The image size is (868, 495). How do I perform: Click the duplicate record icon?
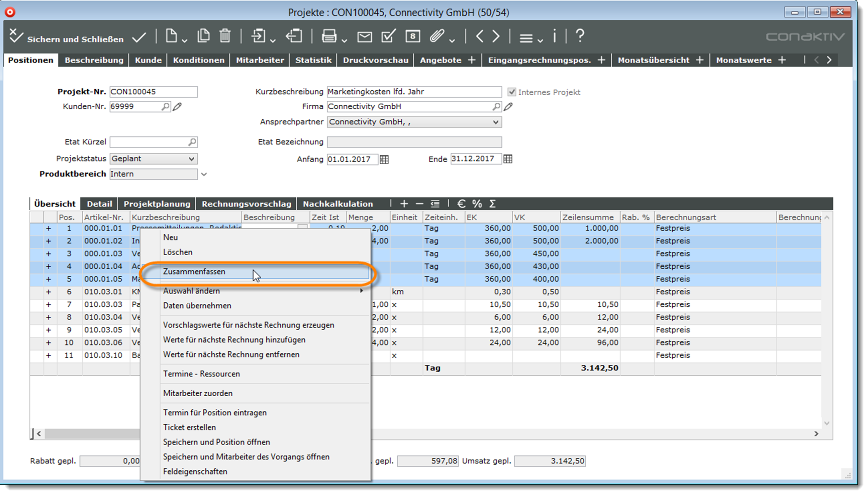coord(203,36)
